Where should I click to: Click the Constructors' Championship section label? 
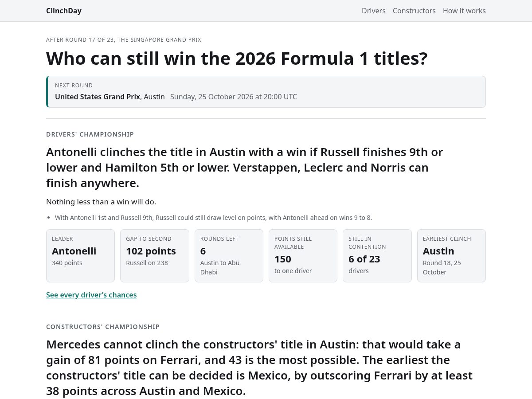(103, 327)
